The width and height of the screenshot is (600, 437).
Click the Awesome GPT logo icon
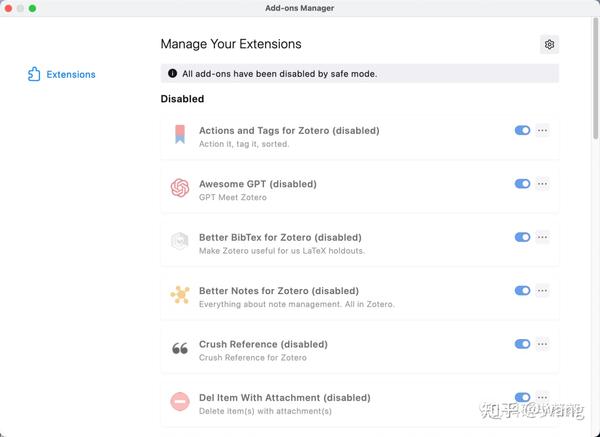pyautogui.click(x=180, y=188)
